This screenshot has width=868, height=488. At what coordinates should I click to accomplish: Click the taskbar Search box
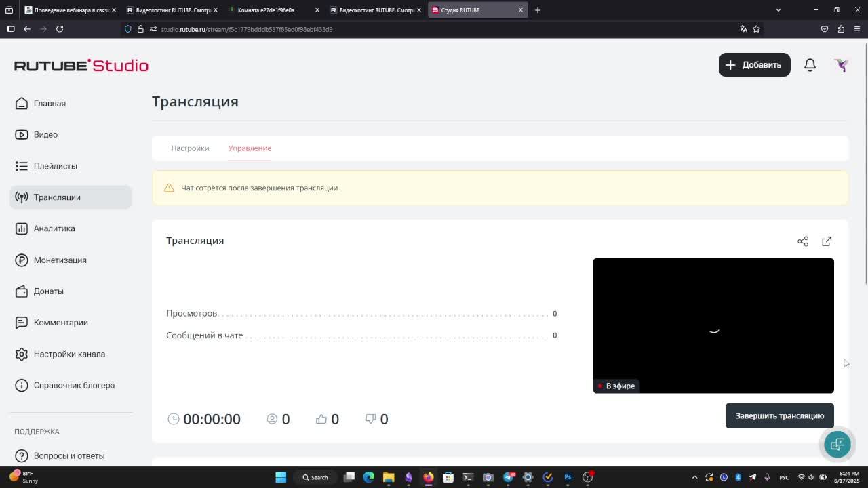click(315, 477)
